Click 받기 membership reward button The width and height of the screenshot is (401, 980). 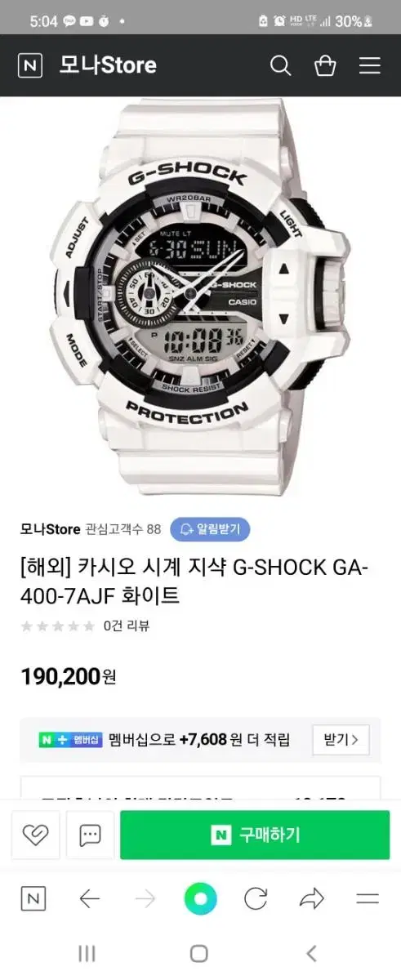pyautogui.click(x=341, y=740)
